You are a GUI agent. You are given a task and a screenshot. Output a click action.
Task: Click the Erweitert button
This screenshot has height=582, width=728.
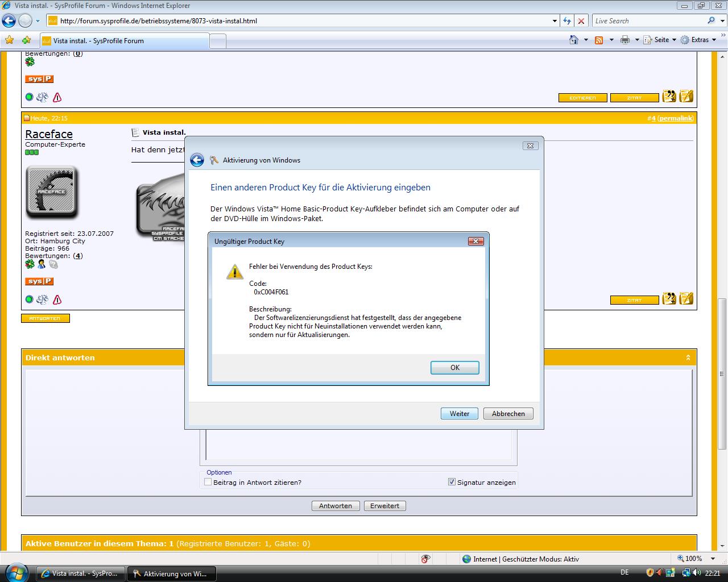(x=385, y=506)
